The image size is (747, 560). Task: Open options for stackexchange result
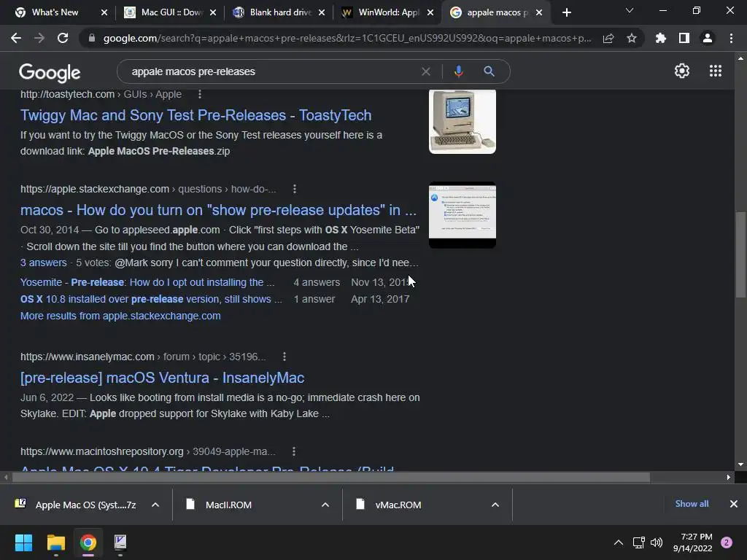295,189
